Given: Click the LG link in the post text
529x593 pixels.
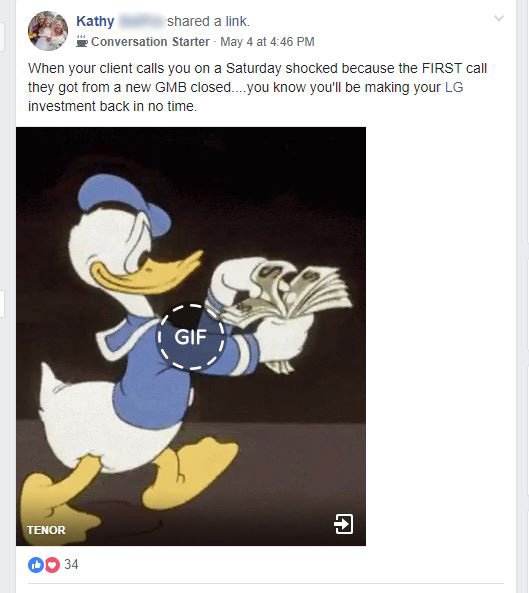Looking at the screenshot, I should pos(454,87).
